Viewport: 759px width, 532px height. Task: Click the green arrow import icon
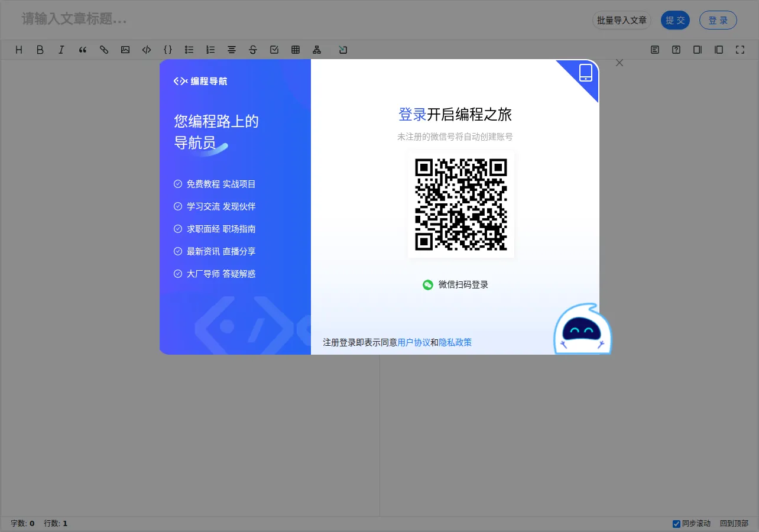[343, 50]
